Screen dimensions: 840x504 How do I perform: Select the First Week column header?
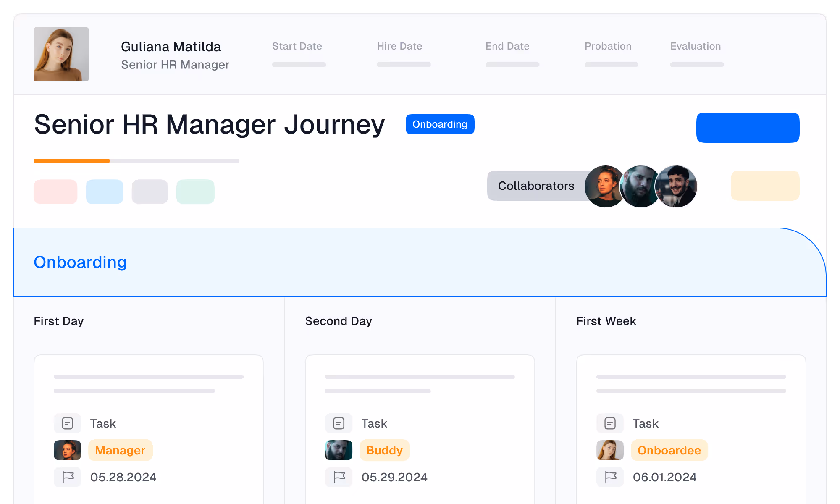606,321
